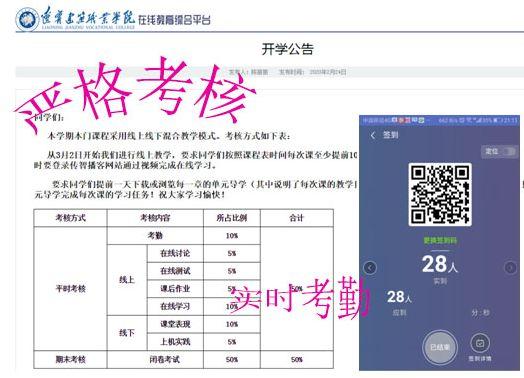The height and width of the screenshot is (378, 524).
Task: Tap the green 更换签到码 link
Action: 440,240
